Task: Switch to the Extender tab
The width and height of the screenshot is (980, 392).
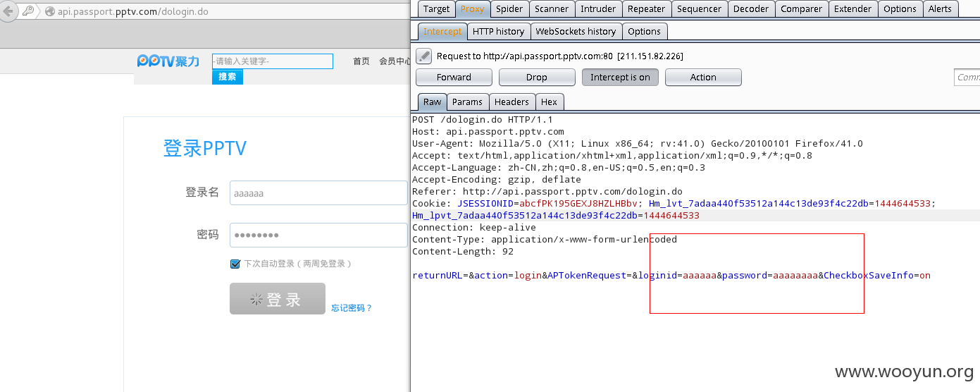Action: click(852, 8)
